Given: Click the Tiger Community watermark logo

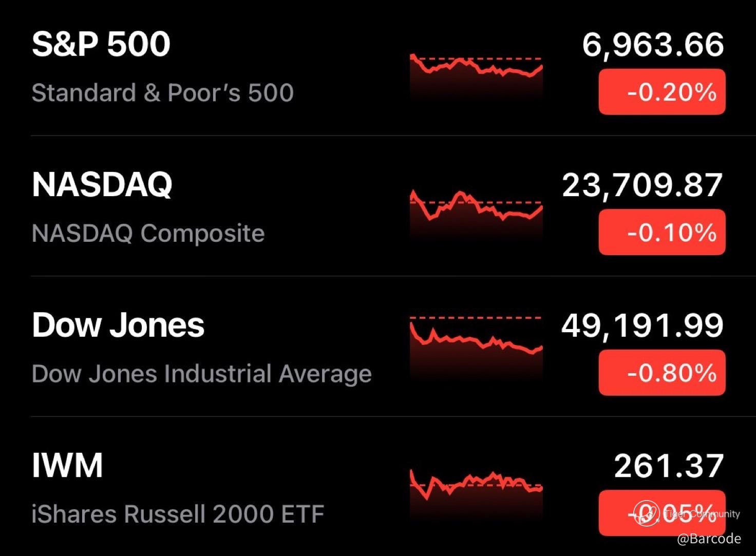Looking at the screenshot, I should click(x=646, y=513).
